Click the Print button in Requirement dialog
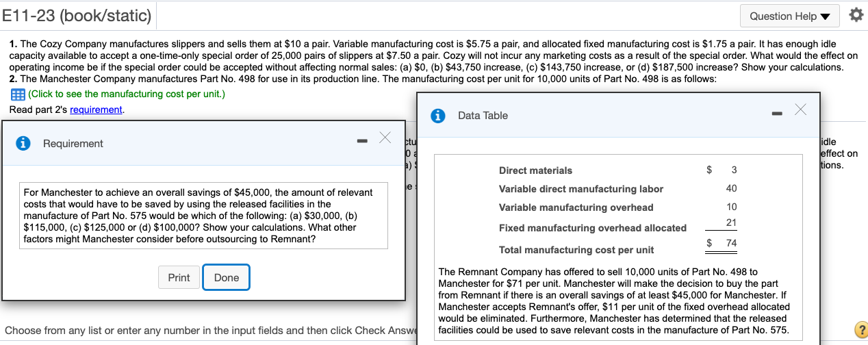 click(x=179, y=277)
